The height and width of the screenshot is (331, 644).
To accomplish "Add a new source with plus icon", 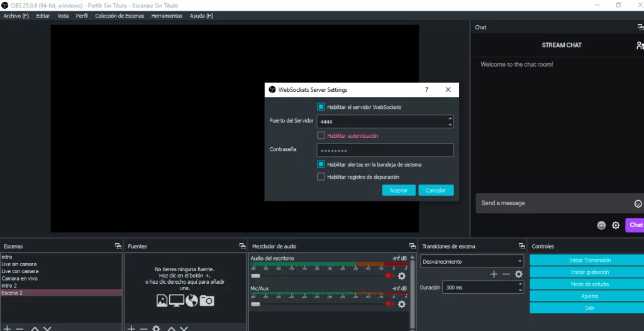I will tap(131, 328).
